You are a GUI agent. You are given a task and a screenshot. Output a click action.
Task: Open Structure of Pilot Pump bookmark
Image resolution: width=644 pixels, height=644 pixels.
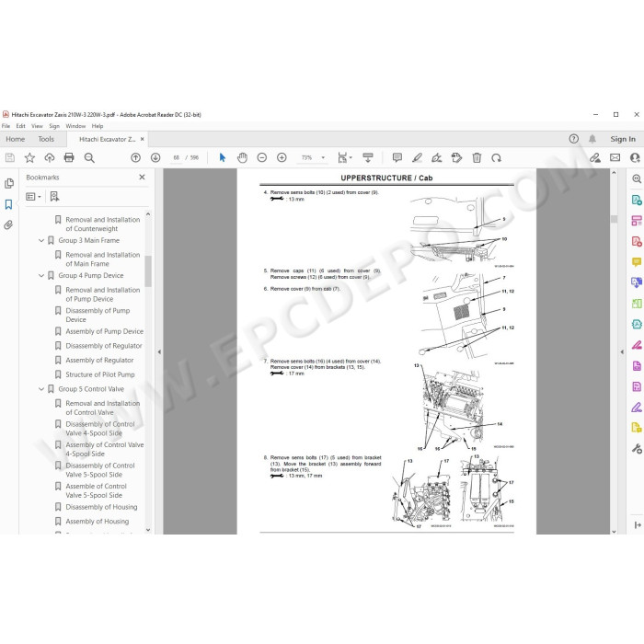pyautogui.click(x=100, y=374)
